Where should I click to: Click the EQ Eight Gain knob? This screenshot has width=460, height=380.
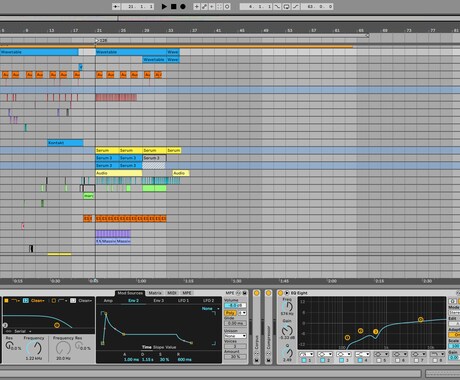pos(287,330)
